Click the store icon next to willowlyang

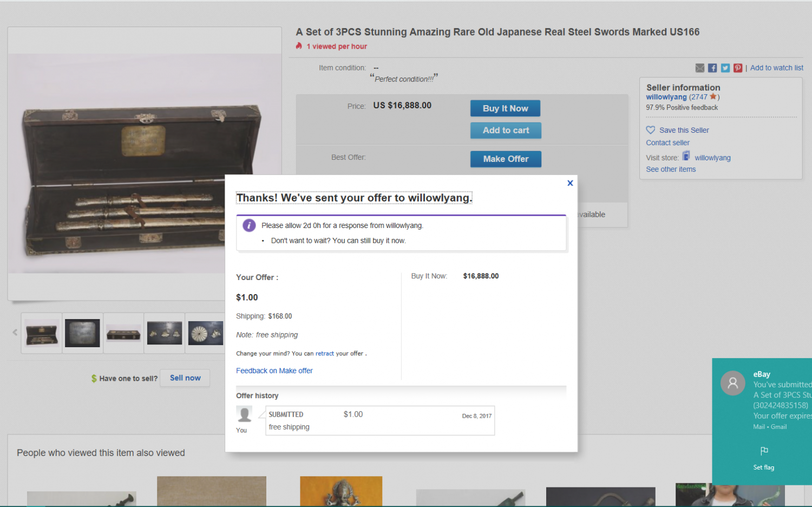(x=686, y=156)
